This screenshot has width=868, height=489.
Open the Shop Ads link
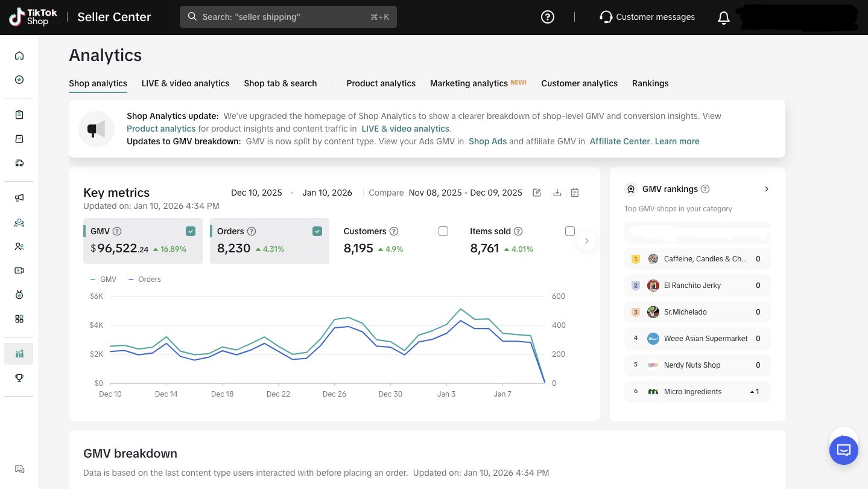click(x=487, y=141)
